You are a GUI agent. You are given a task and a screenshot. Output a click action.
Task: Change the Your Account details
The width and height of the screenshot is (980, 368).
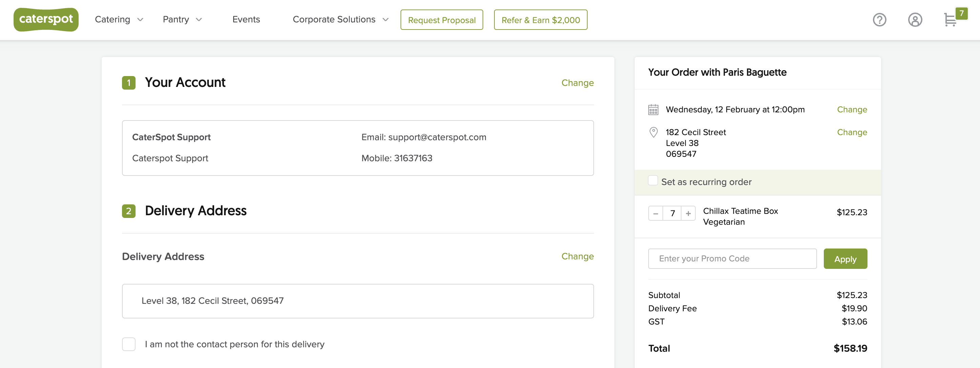tap(577, 83)
